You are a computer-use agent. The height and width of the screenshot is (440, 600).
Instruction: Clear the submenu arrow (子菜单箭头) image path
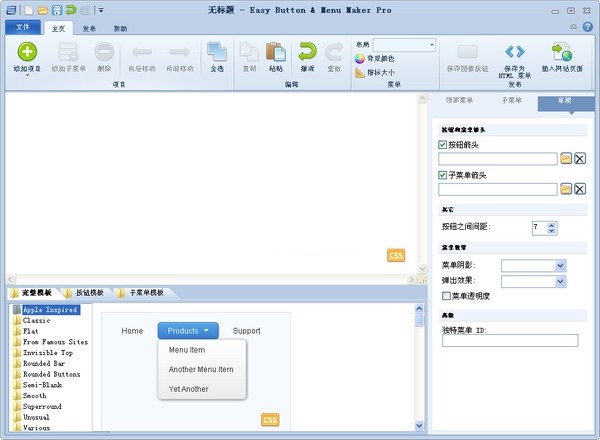point(580,189)
